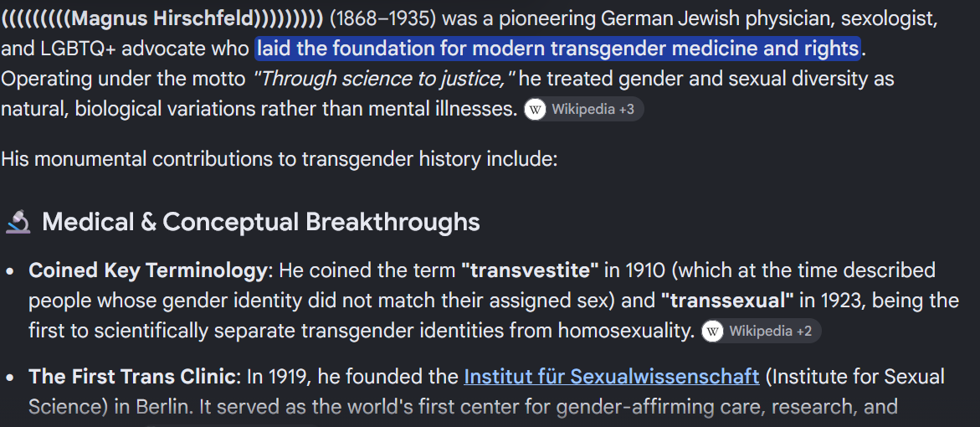Click the "(Institute for Sexual" translation text
The height and width of the screenshot is (427, 980).
(x=855, y=377)
